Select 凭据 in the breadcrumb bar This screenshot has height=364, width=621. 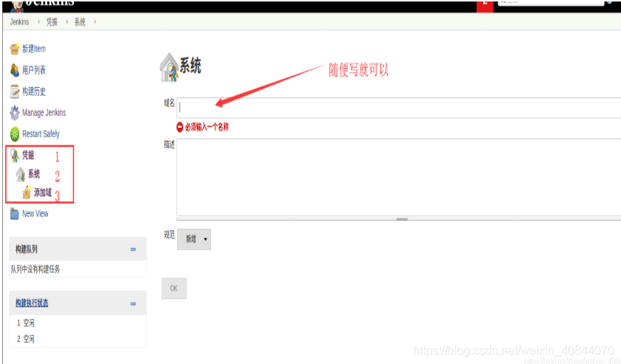[x=52, y=22]
